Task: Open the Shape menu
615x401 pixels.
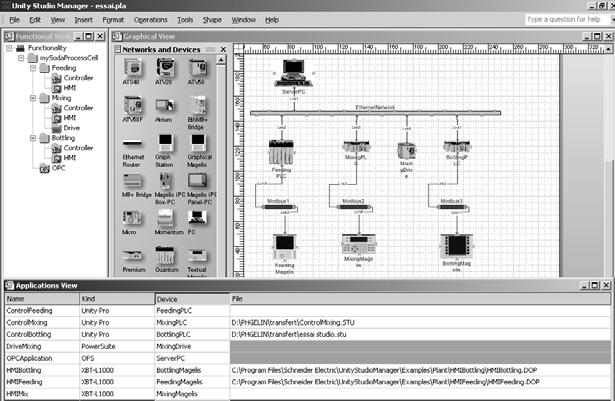Action: [x=212, y=20]
